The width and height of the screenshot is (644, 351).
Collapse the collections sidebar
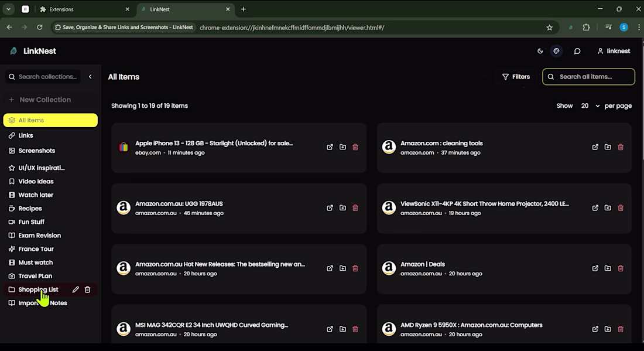(90, 77)
